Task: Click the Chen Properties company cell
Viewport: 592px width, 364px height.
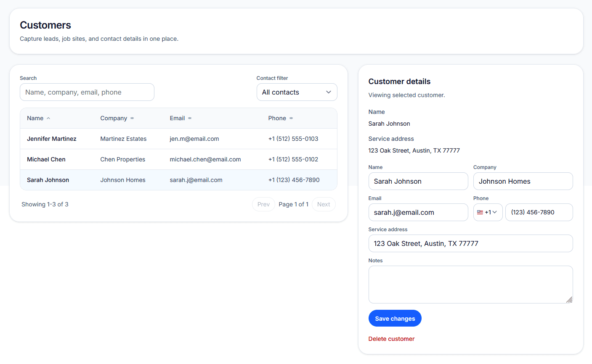Action: point(122,159)
